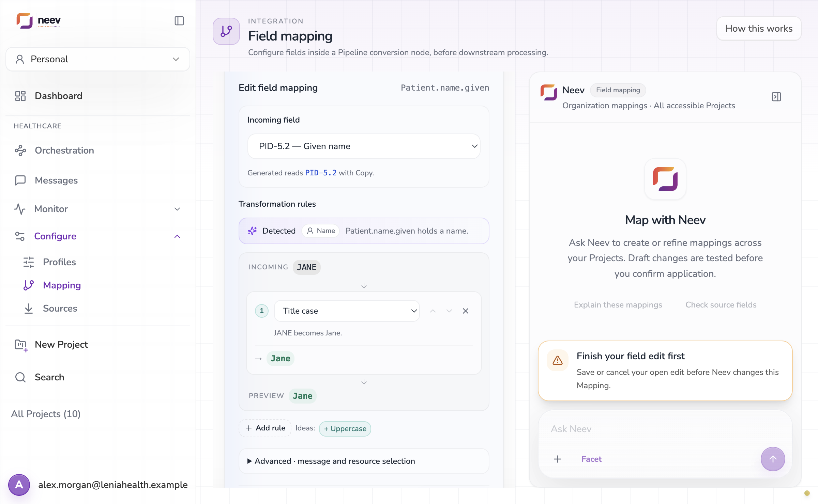Image resolution: width=818 pixels, height=504 pixels.
Task: Click the rule number 1 badge
Action: pos(262,311)
